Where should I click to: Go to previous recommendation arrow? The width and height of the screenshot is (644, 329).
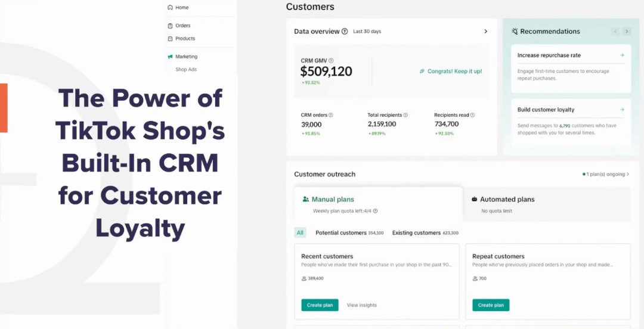(x=615, y=31)
